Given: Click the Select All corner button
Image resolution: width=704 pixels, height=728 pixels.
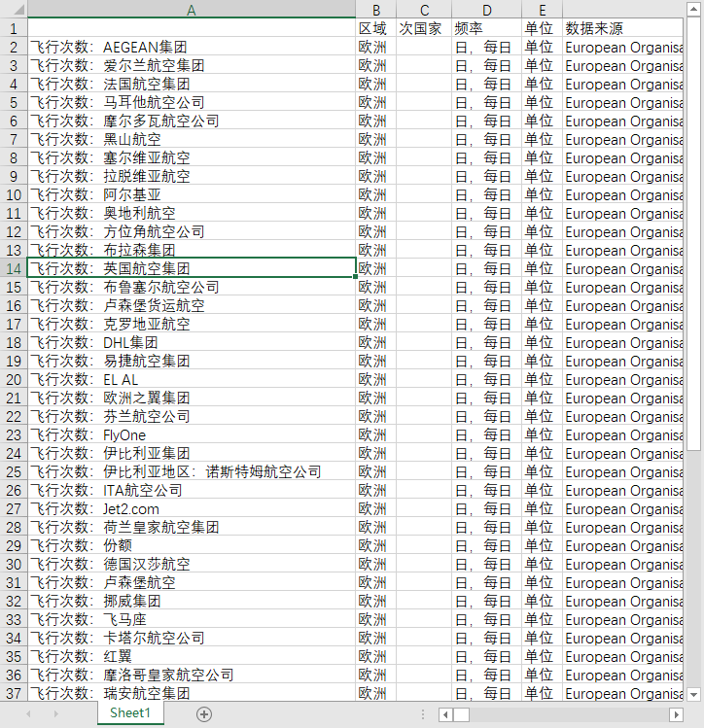Looking at the screenshot, I should tap(14, 10).
